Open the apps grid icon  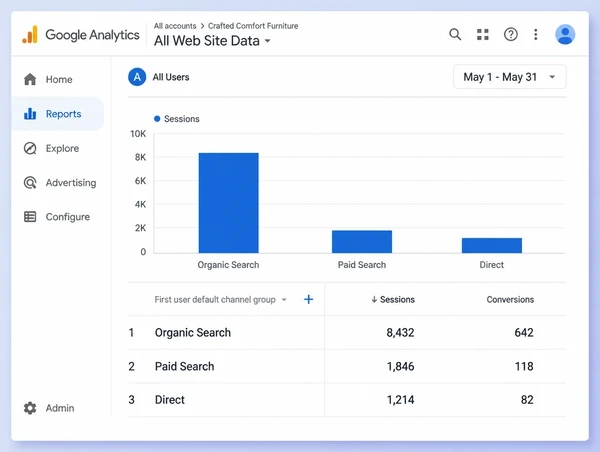pos(483,34)
